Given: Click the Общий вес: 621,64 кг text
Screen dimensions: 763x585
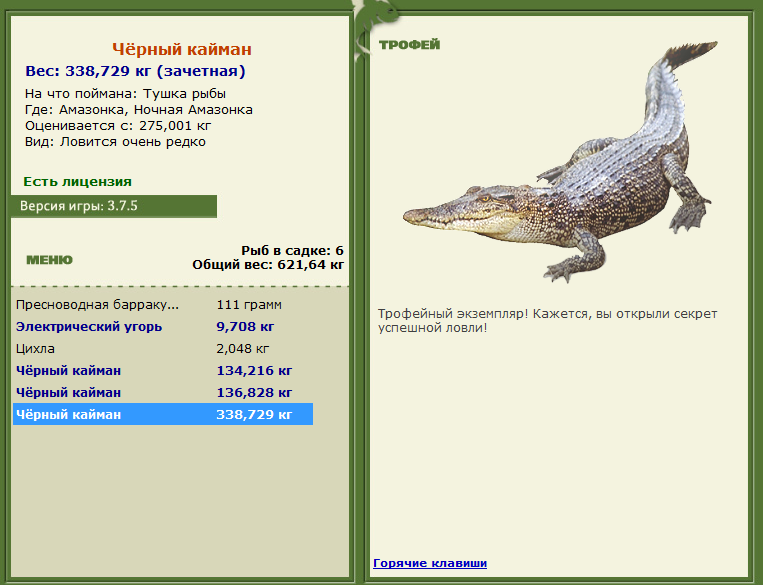Looking at the screenshot, I should (x=268, y=265).
